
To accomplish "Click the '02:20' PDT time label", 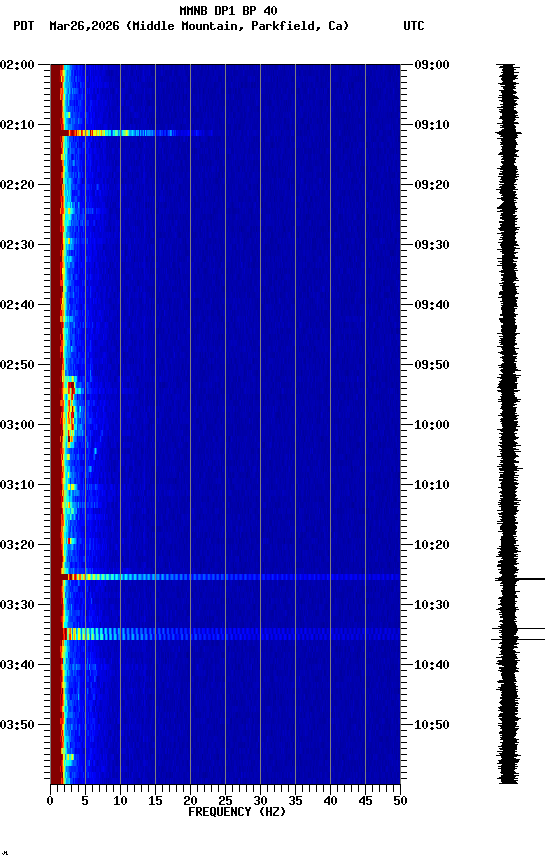I will pos(17,185).
